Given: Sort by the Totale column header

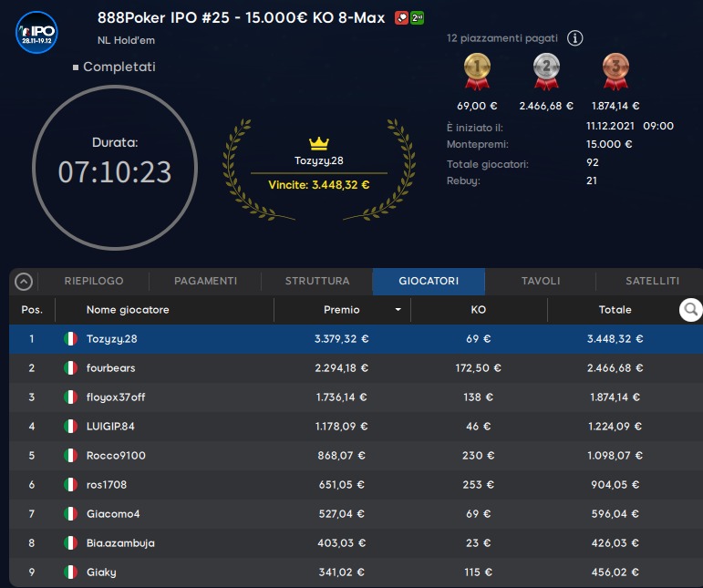Looking at the screenshot, I should [615, 310].
